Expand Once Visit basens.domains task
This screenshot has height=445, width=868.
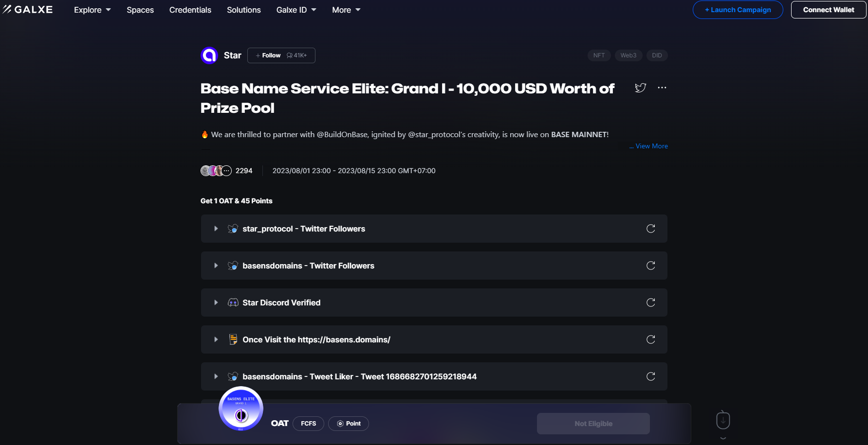coord(216,339)
